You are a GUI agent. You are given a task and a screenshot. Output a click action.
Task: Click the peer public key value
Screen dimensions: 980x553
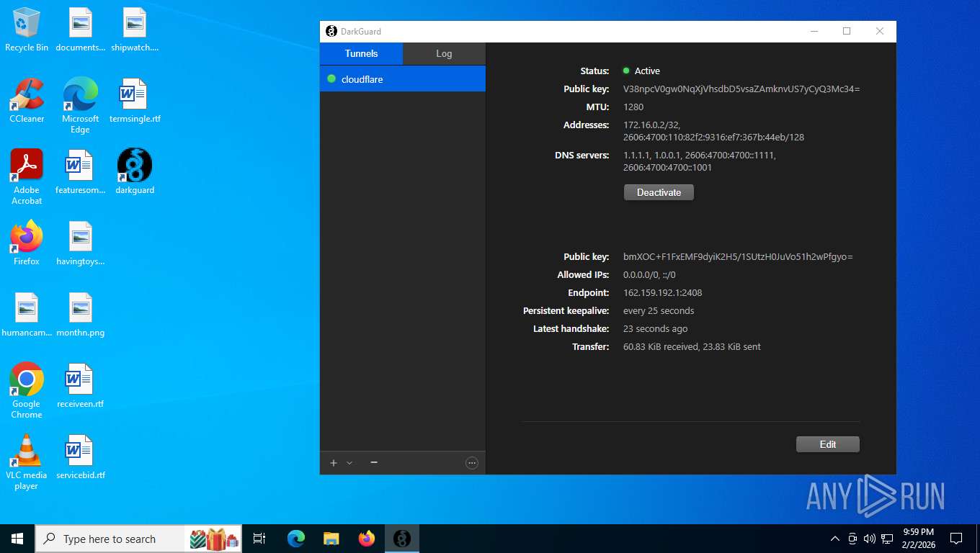click(x=738, y=257)
